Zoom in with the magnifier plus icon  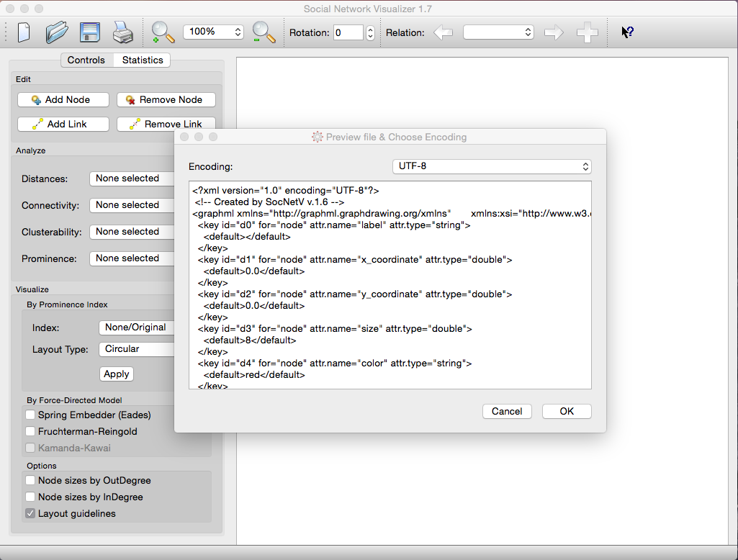(x=163, y=32)
